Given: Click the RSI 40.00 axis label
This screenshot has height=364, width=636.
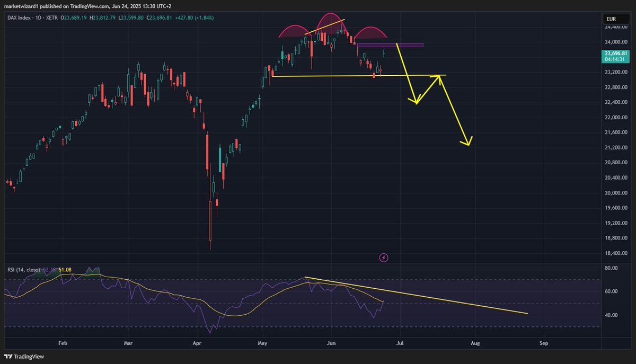Looking at the screenshot, I should click(611, 315).
